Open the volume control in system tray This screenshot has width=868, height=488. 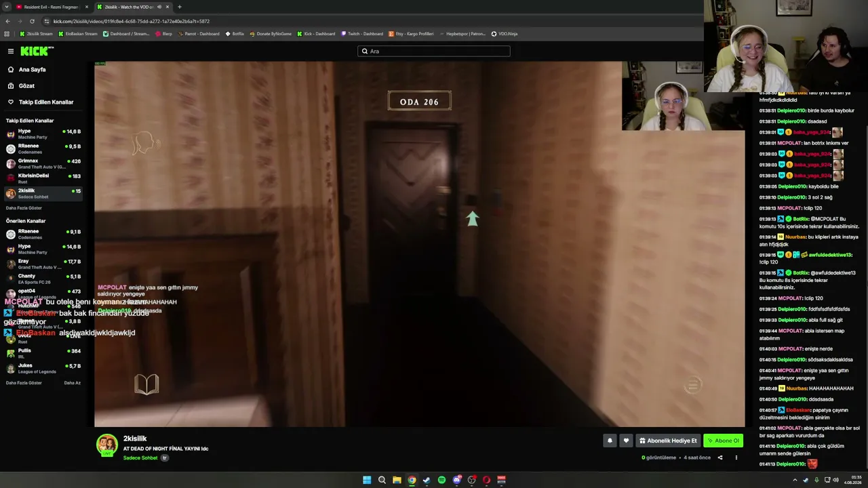(835, 480)
